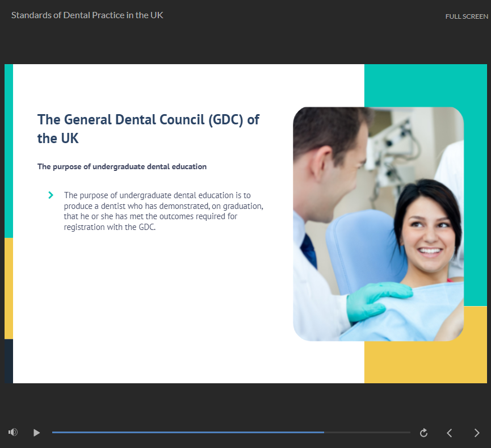Click the bullet paragraph about registration with the GDC
491x448 pixels.
click(163, 211)
